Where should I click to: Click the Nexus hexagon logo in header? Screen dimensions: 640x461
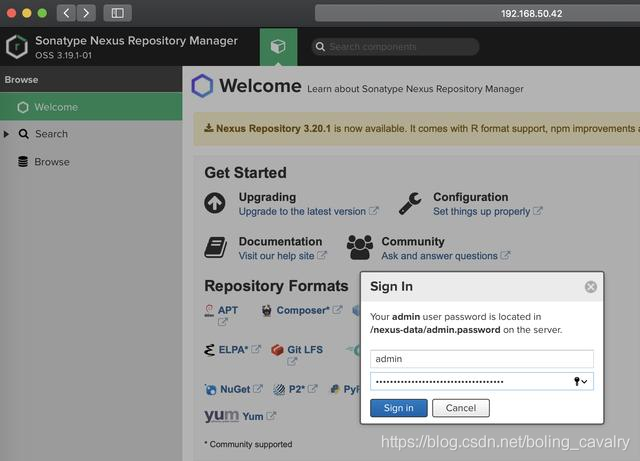pyautogui.click(x=17, y=47)
